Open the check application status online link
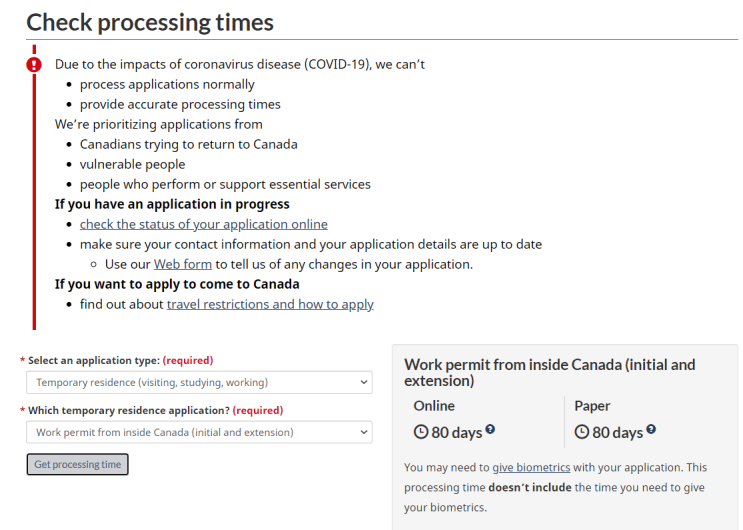The image size is (743, 530). pyautogui.click(x=204, y=224)
